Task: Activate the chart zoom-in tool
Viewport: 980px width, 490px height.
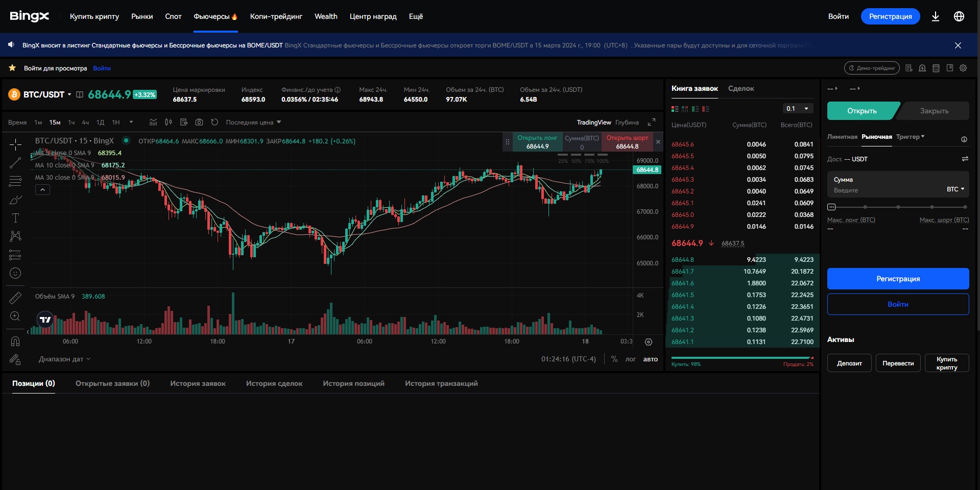Action: 15,316
